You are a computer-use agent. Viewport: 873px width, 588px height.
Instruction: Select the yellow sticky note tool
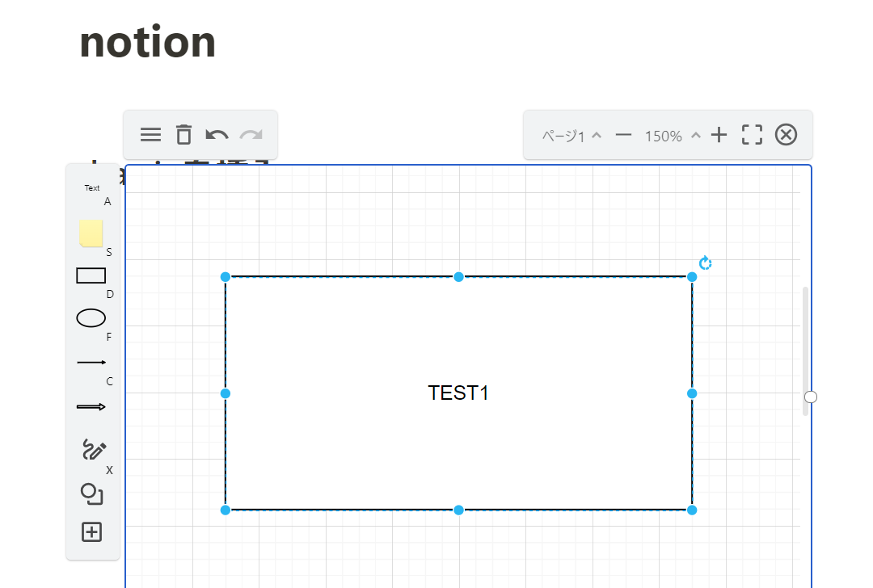[91, 233]
